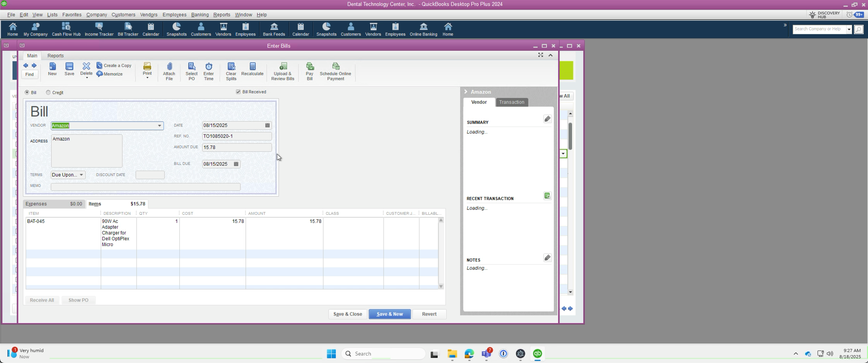The height and width of the screenshot is (363, 868).
Task: Click the Revert button
Action: pyautogui.click(x=429, y=314)
